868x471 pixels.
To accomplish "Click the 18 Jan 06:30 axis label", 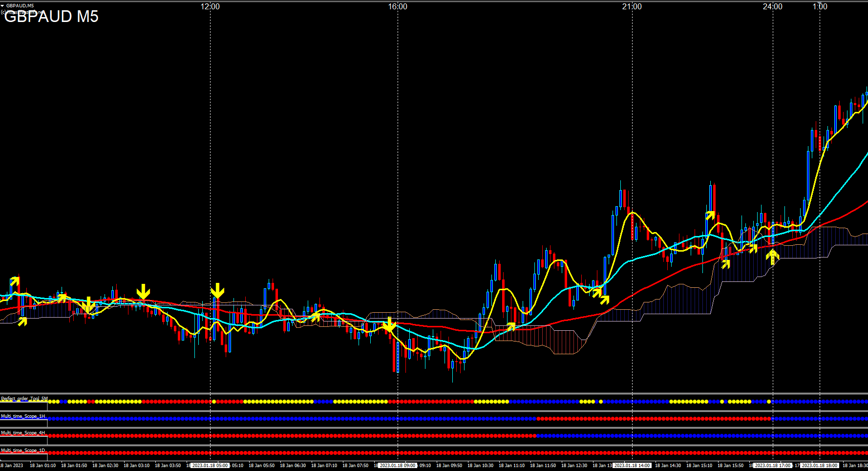I will coord(293,466).
